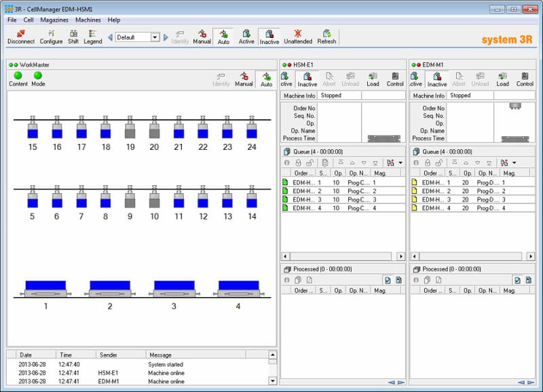Click the Refresh toolbar icon
Screen dimensions: 543x392
pos(326,37)
